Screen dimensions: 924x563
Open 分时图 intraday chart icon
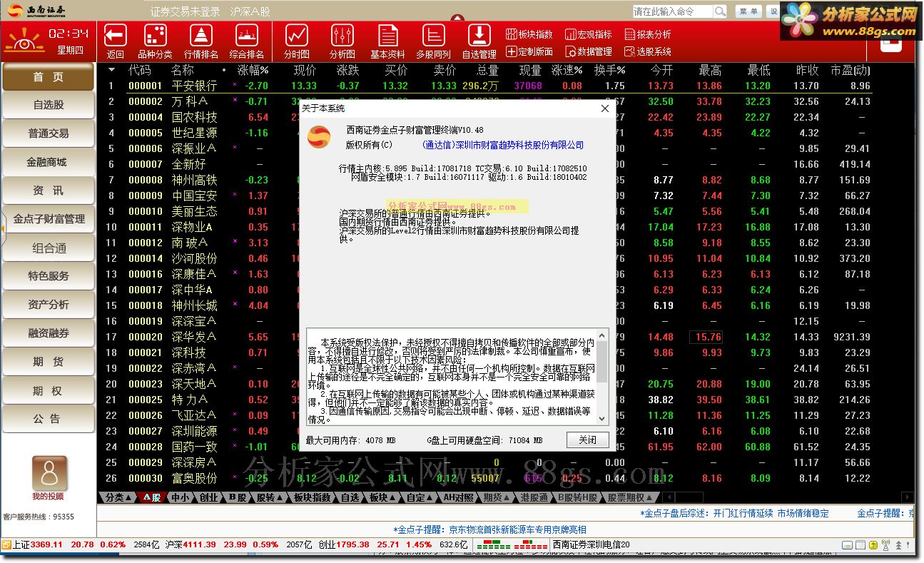(x=297, y=36)
